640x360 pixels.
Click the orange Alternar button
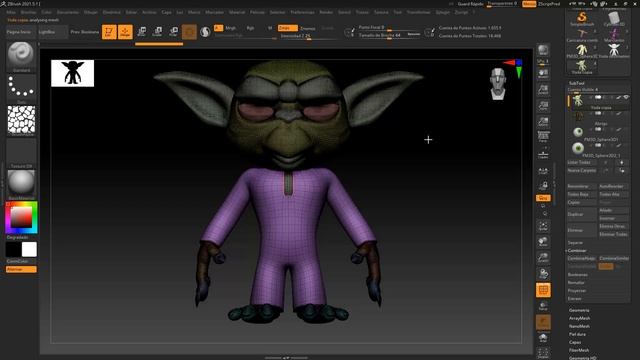(21, 269)
